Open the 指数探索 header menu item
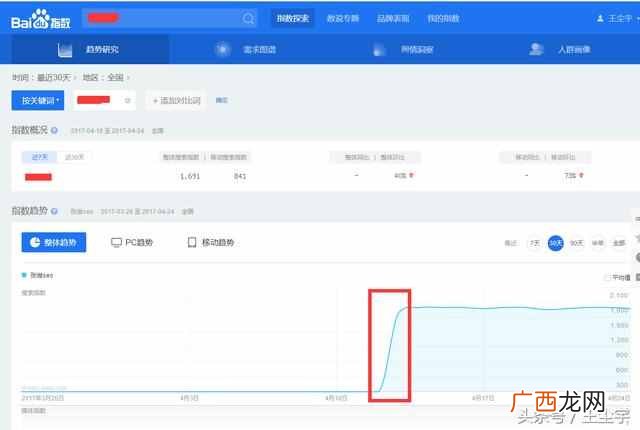This screenshot has width=640, height=430. [293, 18]
